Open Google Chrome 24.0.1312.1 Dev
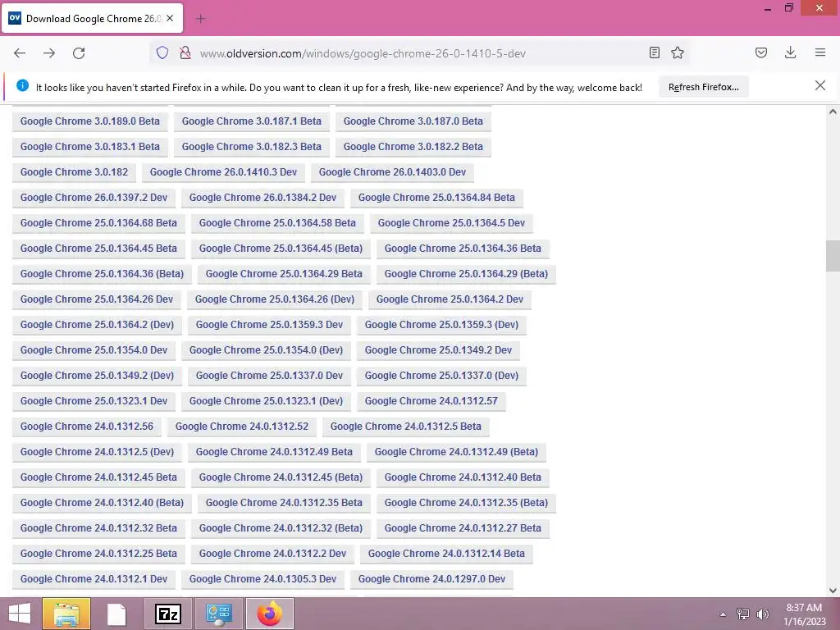The width and height of the screenshot is (840, 630). pos(94,579)
